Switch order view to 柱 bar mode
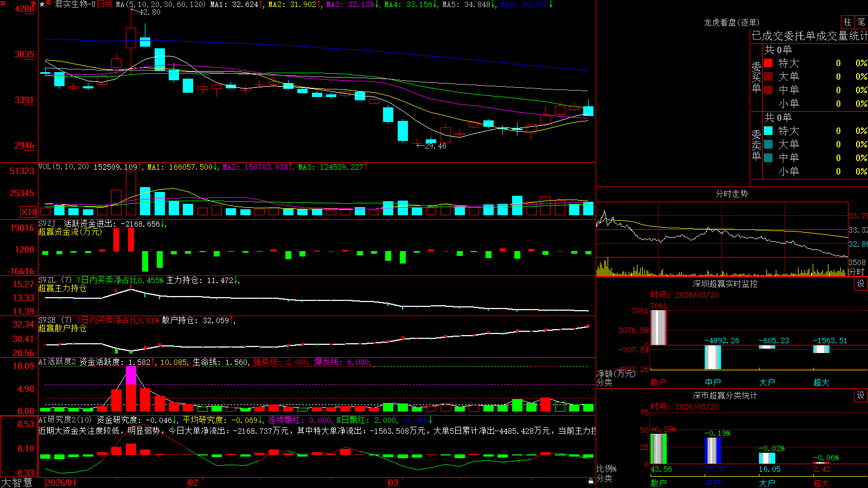The image size is (868, 488). (847, 22)
